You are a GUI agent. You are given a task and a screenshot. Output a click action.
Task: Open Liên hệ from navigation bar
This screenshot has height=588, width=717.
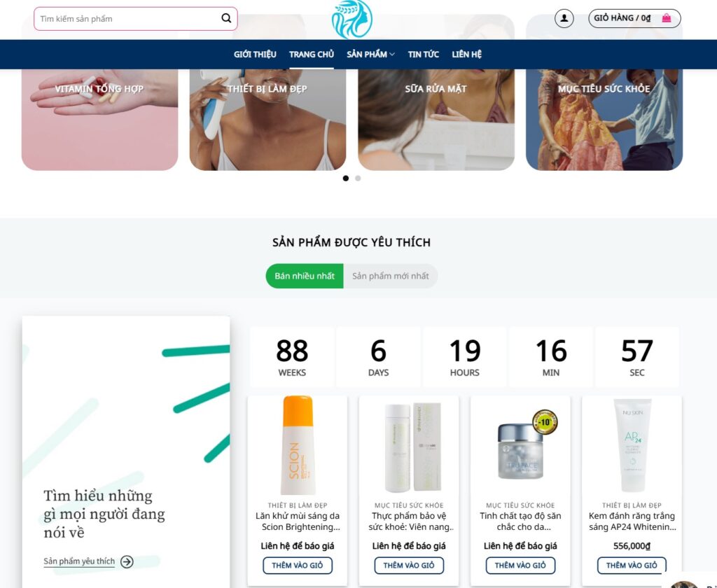point(466,55)
